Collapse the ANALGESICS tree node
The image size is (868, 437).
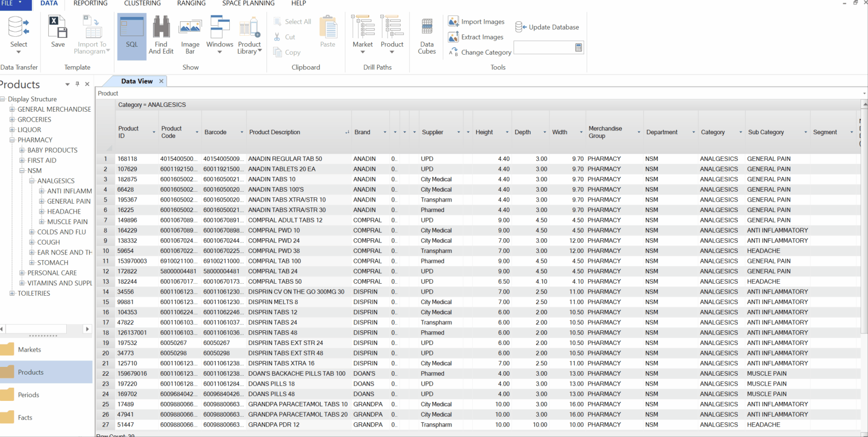coord(32,181)
